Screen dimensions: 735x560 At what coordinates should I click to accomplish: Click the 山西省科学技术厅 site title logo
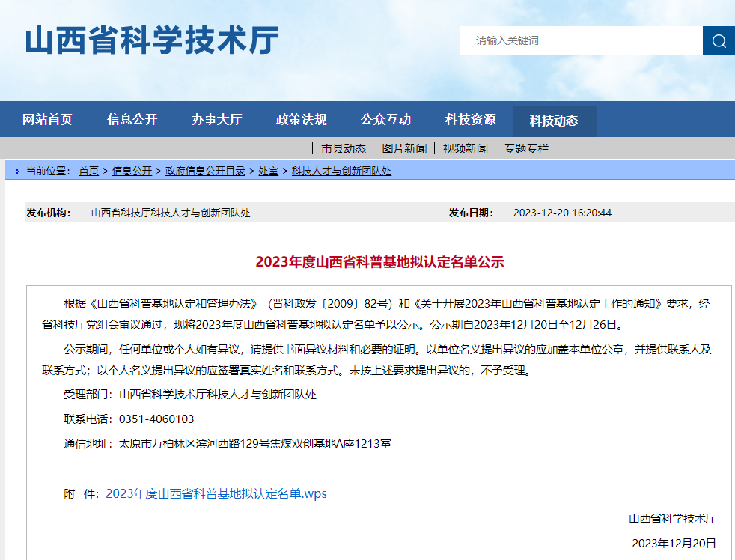point(152,40)
